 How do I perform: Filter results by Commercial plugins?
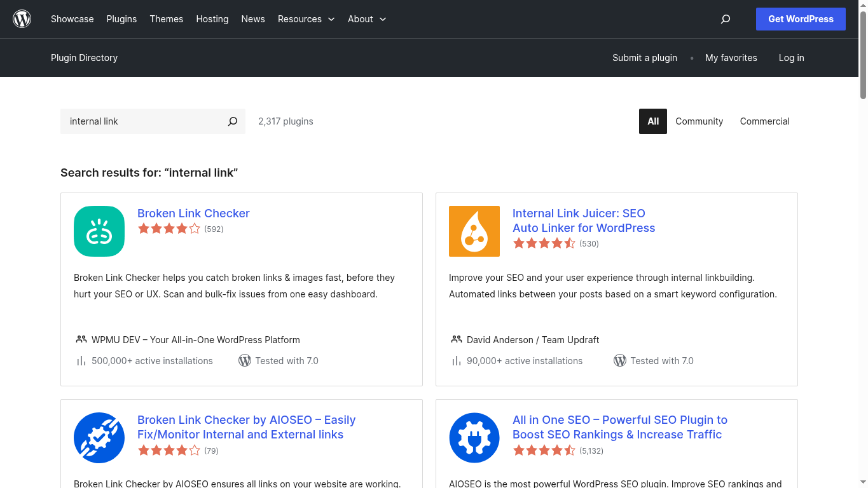click(x=765, y=121)
